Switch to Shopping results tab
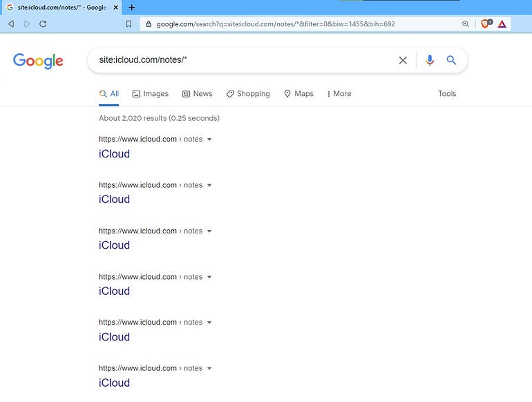 click(x=248, y=94)
